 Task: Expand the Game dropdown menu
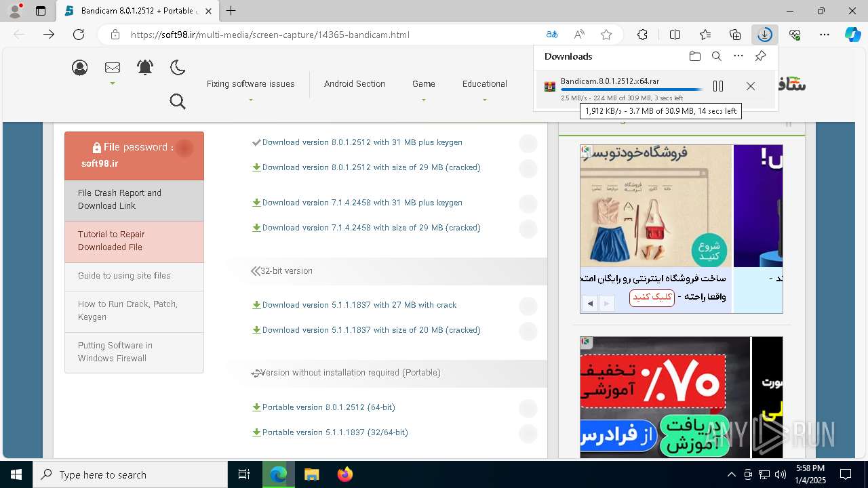(x=424, y=84)
